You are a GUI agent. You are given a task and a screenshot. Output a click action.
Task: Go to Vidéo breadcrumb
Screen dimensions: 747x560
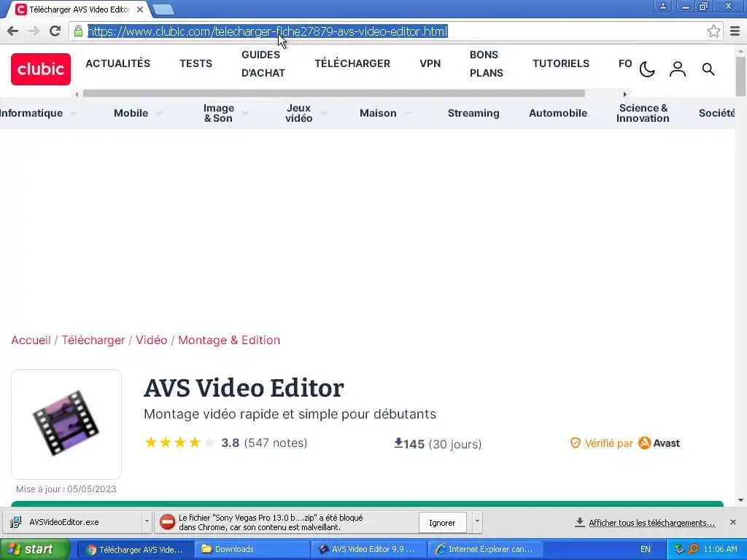152,340
